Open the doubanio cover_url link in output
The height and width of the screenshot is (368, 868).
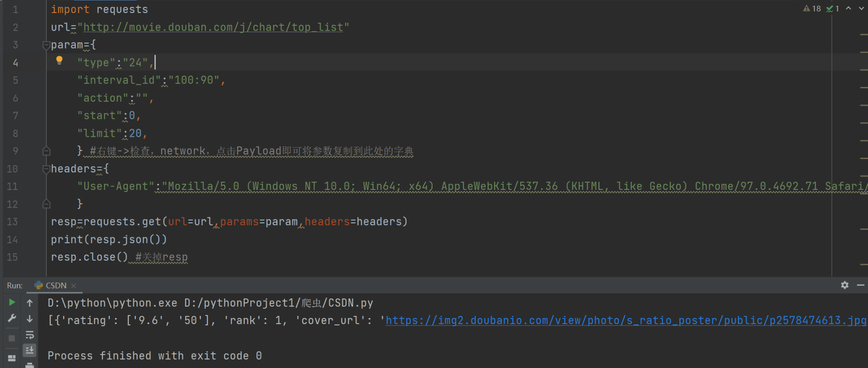tap(626, 320)
